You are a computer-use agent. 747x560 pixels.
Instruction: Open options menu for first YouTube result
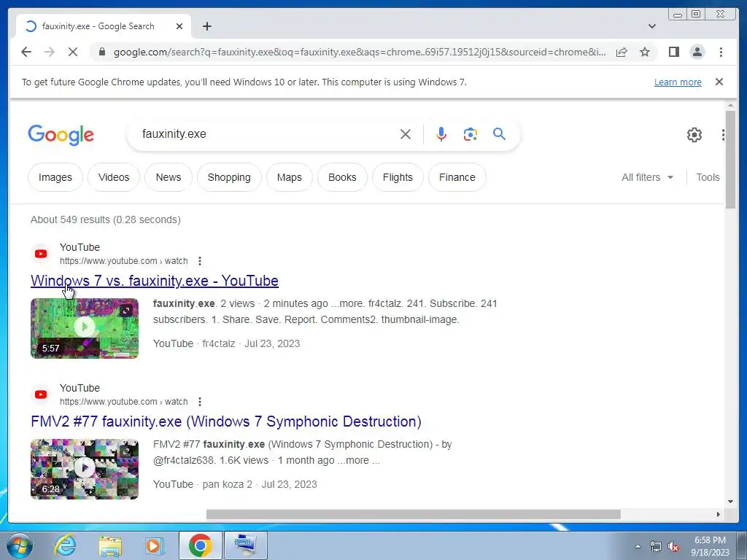[x=200, y=261]
